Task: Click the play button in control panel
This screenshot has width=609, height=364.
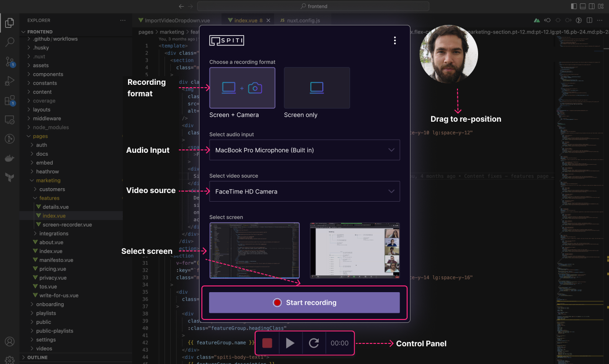Action: pyautogui.click(x=290, y=343)
